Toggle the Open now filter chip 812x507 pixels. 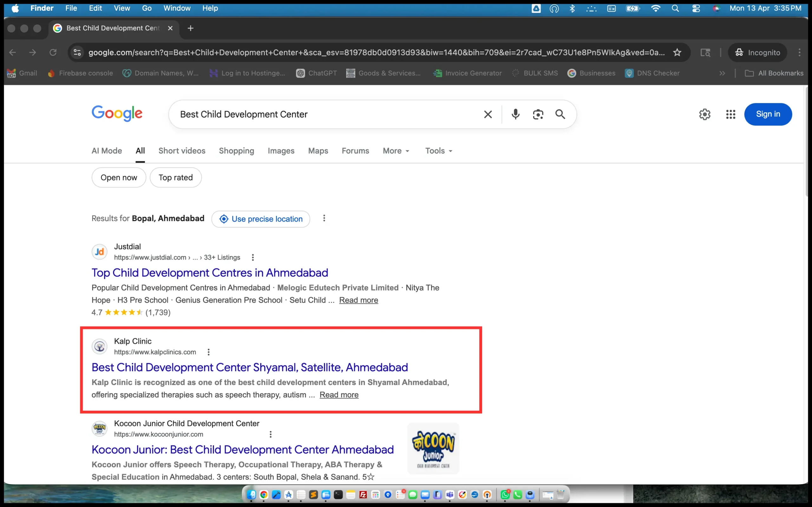tap(119, 177)
